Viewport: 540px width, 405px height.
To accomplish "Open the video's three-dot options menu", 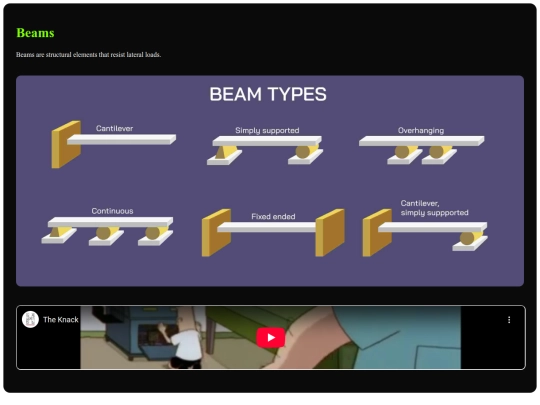I will click(x=509, y=320).
